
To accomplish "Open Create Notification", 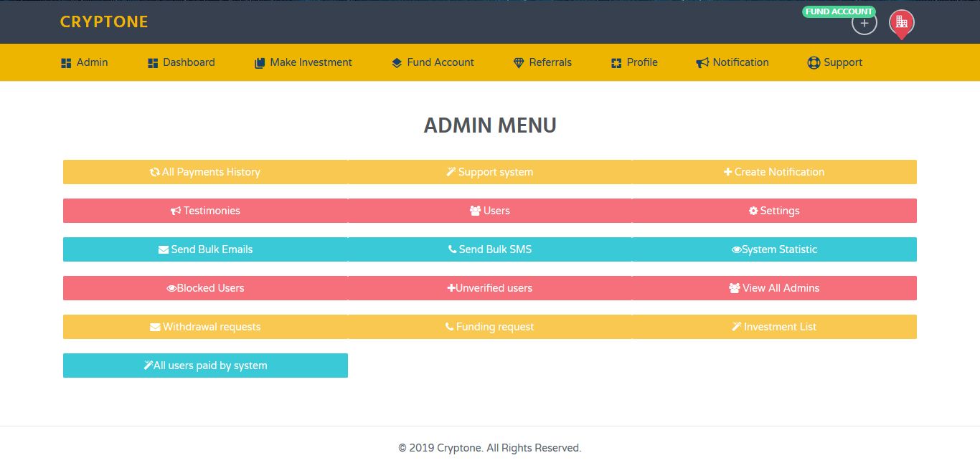I will tap(774, 172).
